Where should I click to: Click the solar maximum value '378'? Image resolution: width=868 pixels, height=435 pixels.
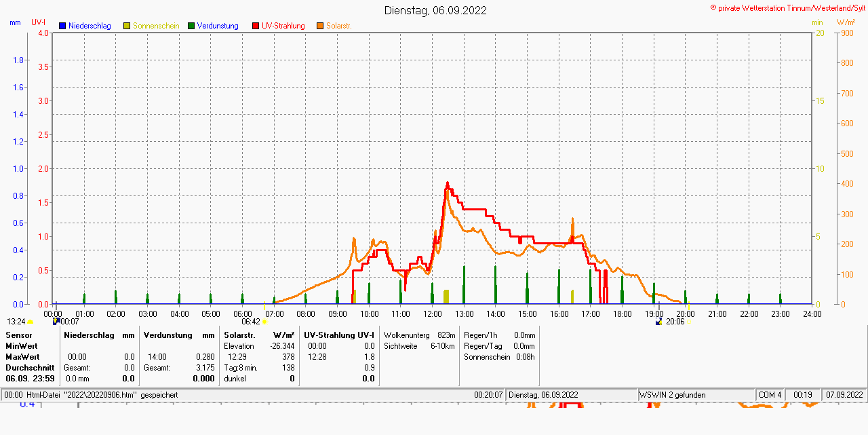click(288, 357)
